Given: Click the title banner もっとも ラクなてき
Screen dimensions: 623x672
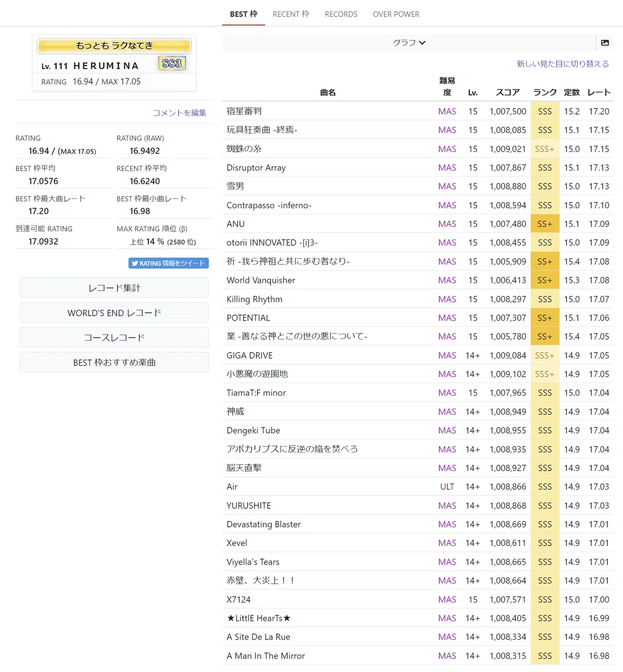Looking at the screenshot, I should [114, 46].
